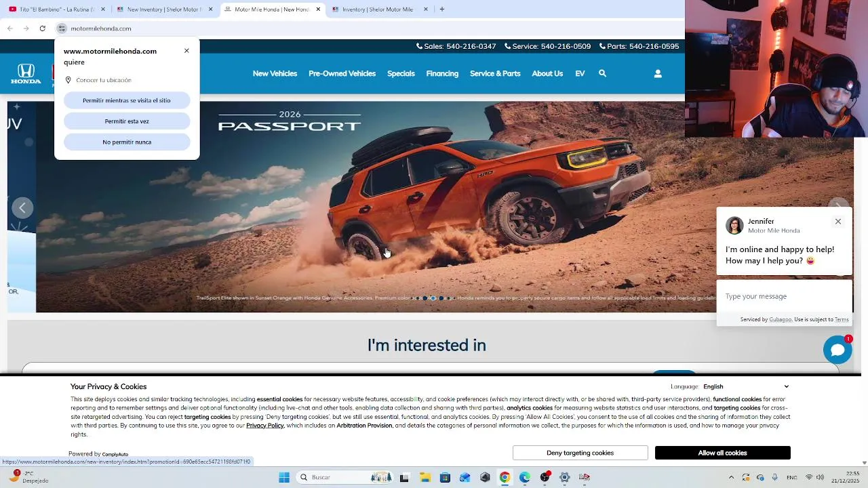Close the Motor Mile Honda tab
The width and height of the screenshot is (868, 488).
tap(318, 9)
